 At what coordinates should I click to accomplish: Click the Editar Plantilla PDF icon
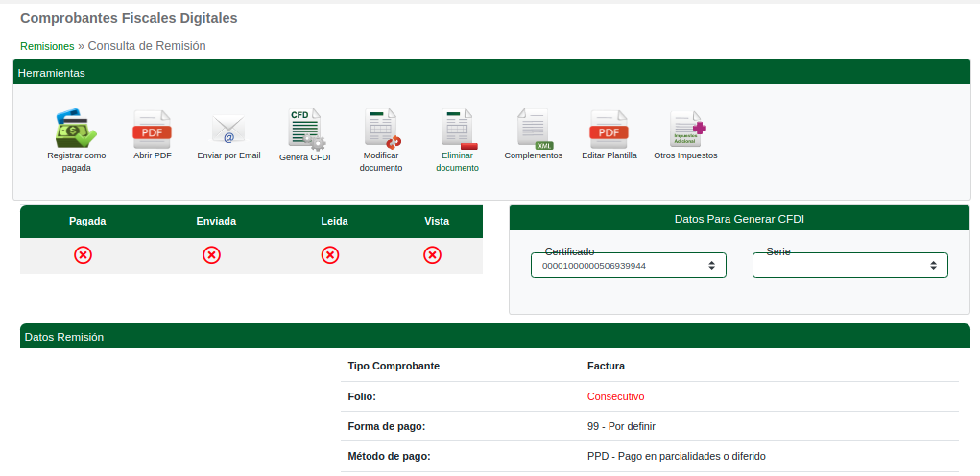pos(609,129)
